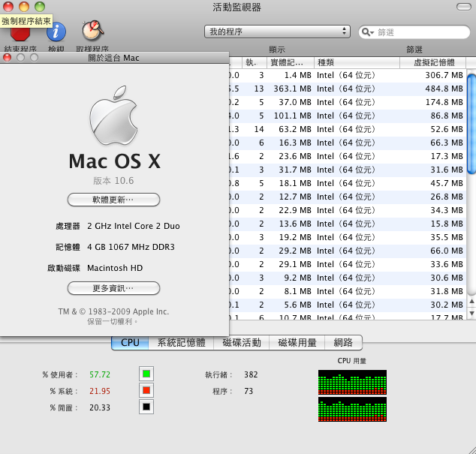This screenshot has width=476, height=454.
Task: Select the row with 18.1 MB real memory
Action: 348,183
